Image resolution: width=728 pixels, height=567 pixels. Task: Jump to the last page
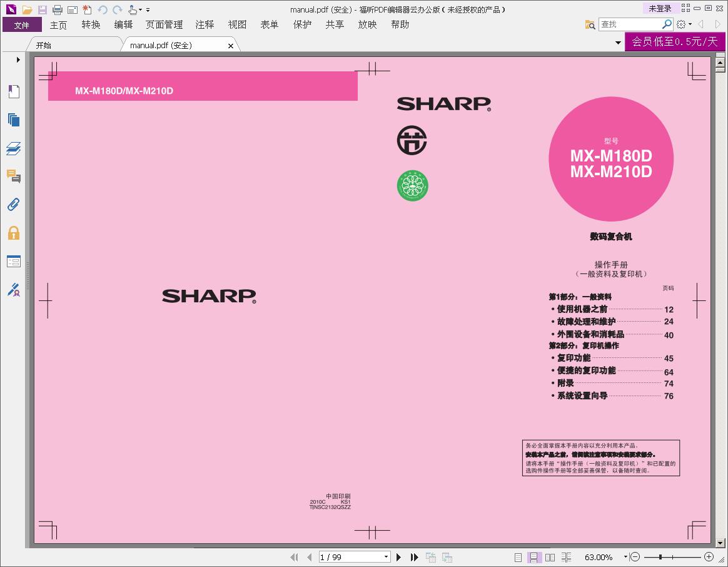[414, 557]
